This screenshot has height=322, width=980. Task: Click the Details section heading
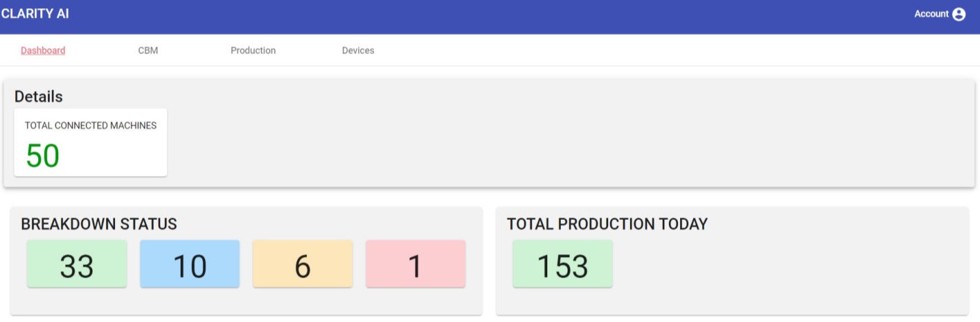click(x=38, y=97)
